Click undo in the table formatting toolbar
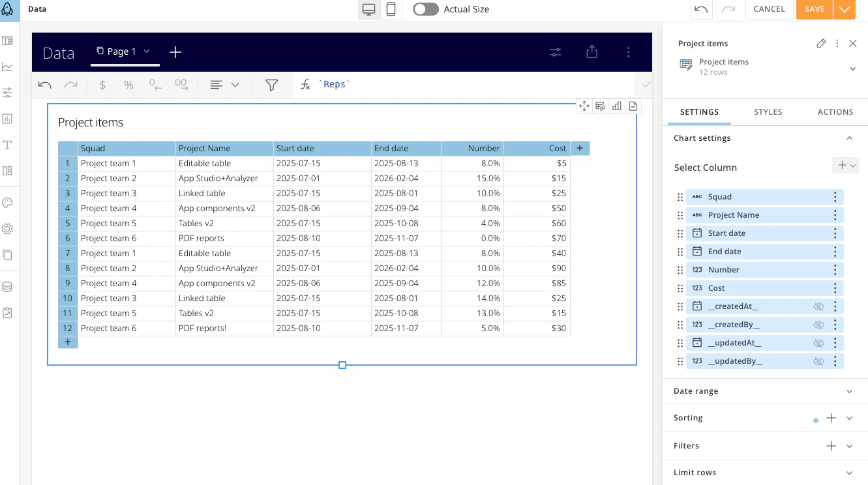 pos(45,85)
